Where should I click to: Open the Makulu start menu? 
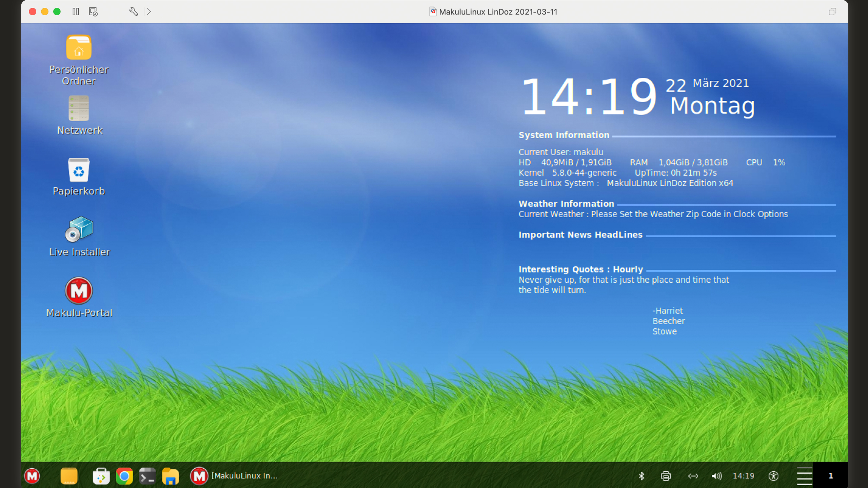(32, 476)
